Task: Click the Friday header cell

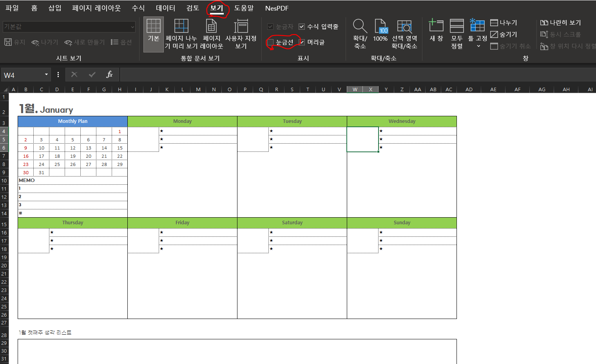Action: 182,223
